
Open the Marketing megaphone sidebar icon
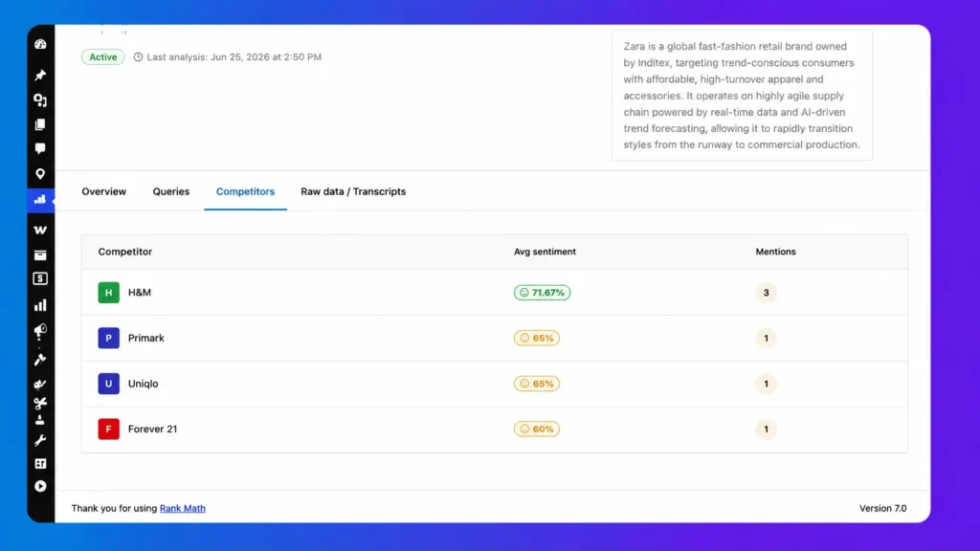pyautogui.click(x=40, y=331)
